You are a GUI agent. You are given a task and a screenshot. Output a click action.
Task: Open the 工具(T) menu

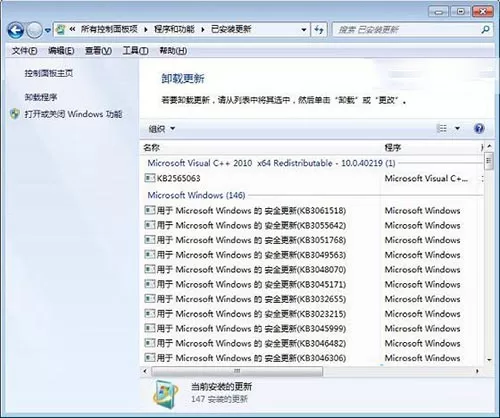pyautogui.click(x=135, y=51)
